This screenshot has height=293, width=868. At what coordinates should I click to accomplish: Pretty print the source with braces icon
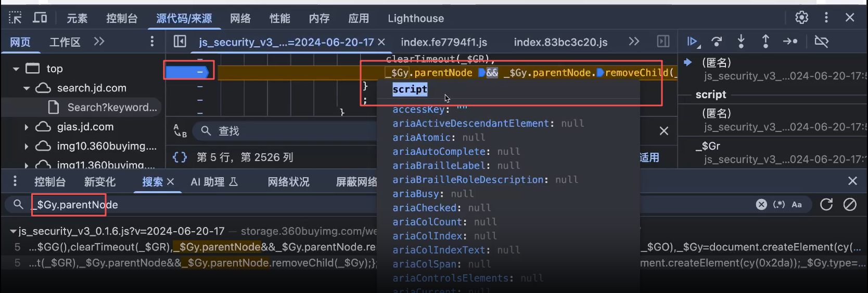[180, 157]
